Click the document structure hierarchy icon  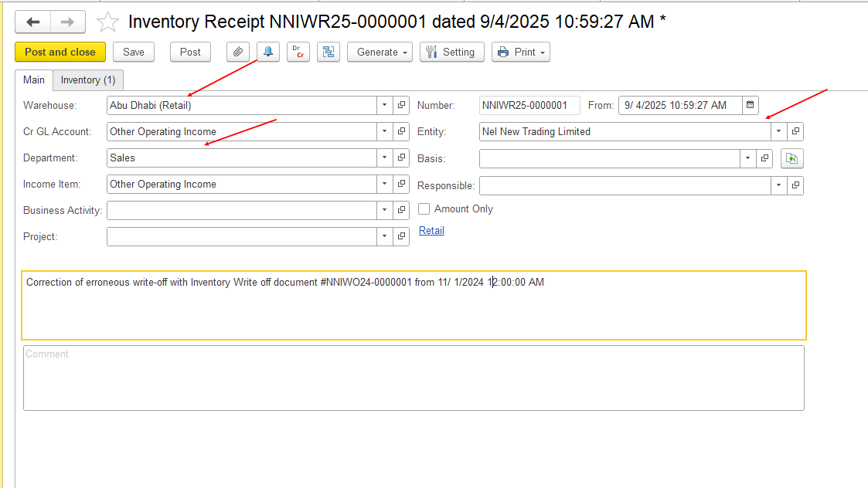click(x=328, y=52)
